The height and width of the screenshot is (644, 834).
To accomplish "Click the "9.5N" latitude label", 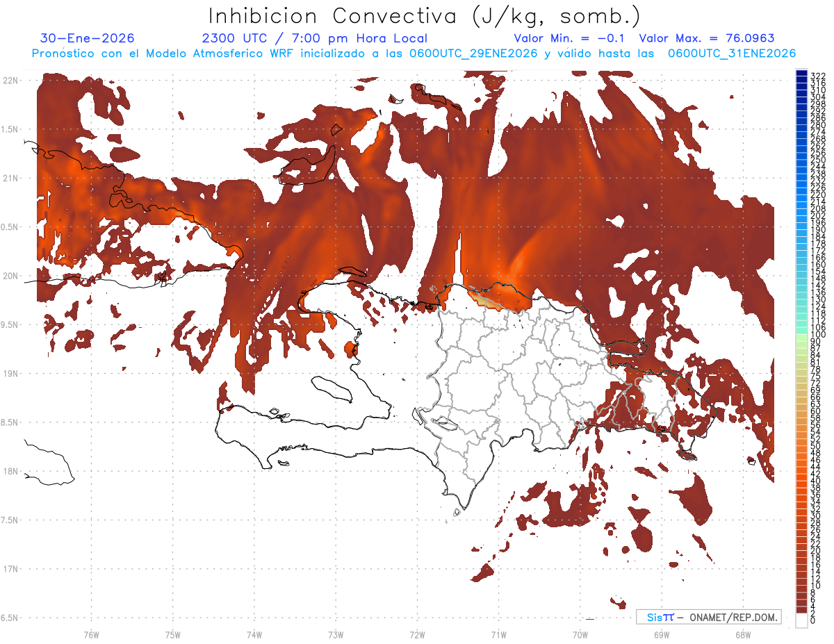I will pos(10,324).
